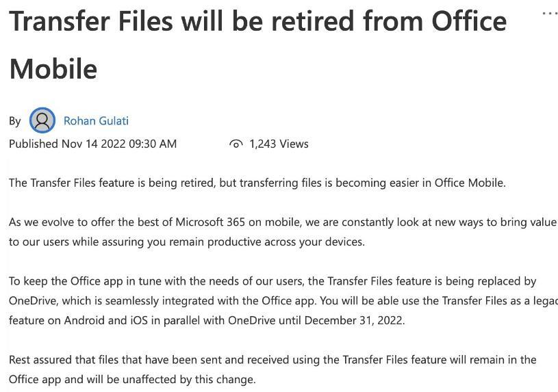Click the Published Nov 14 2022 timestamp

click(x=92, y=144)
